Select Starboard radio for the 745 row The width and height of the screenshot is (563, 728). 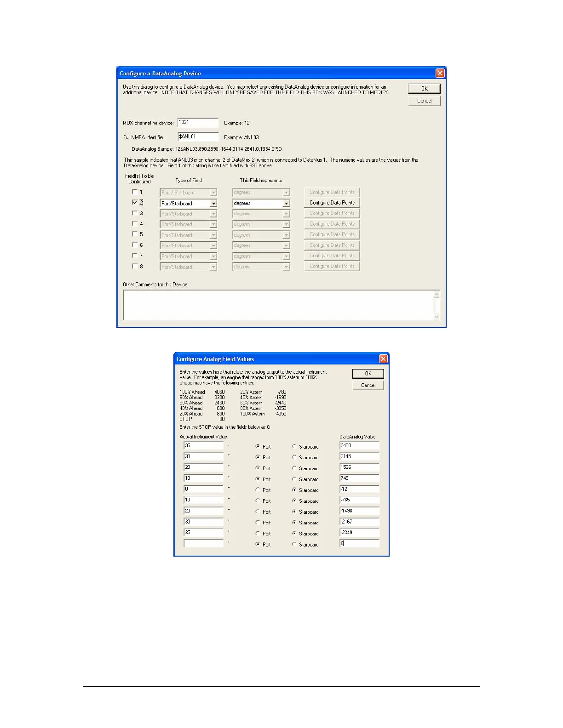[x=294, y=479]
